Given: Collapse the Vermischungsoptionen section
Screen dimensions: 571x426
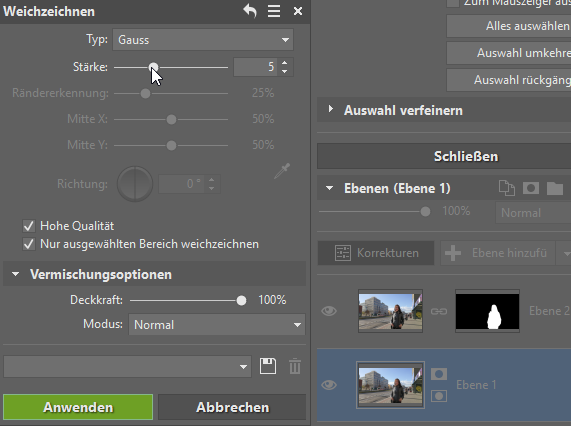Looking at the screenshot, I should point(15,274).
